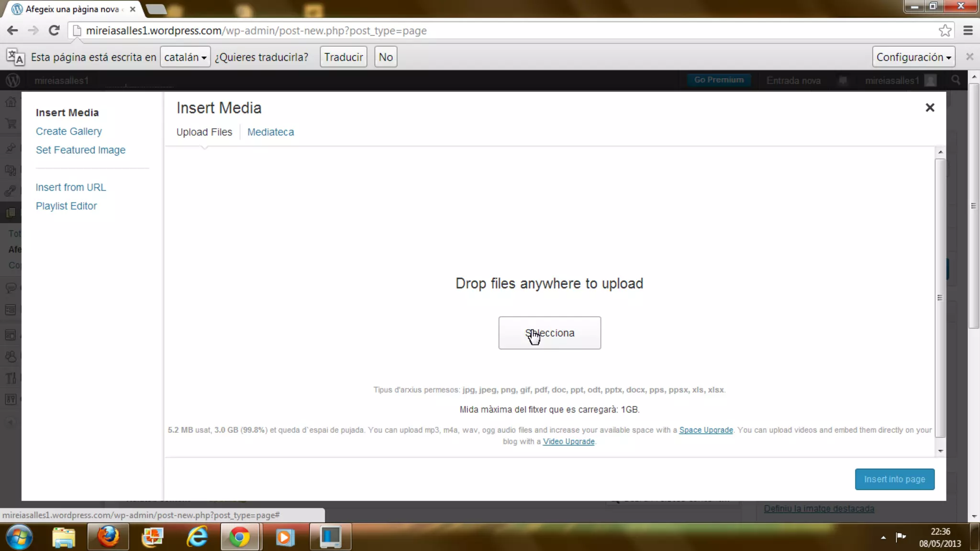980x551 pixels.
Task: Click the dialog scrollbar down arrow
Action: point(940,451)
